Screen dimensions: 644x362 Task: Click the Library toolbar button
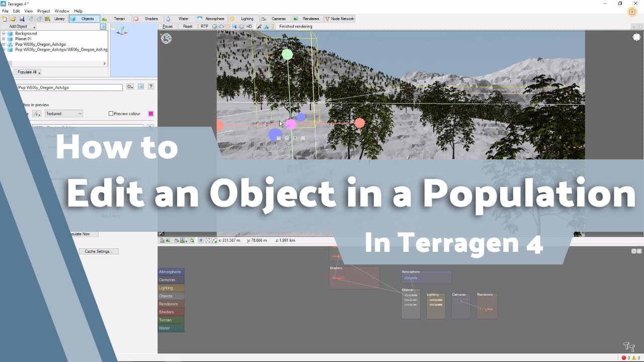[55, 19]
